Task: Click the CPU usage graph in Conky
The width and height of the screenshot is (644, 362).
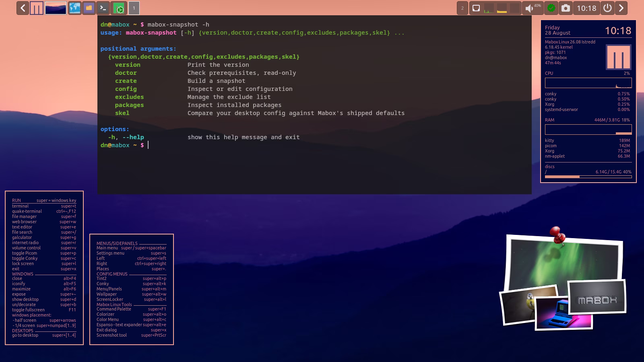Action: [x=588, y=83]
